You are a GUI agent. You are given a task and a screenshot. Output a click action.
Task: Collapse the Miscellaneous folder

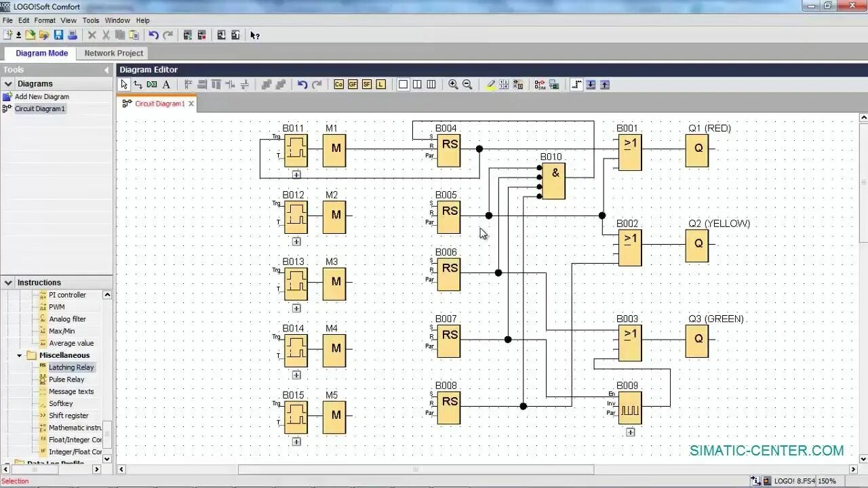(20, 355)
